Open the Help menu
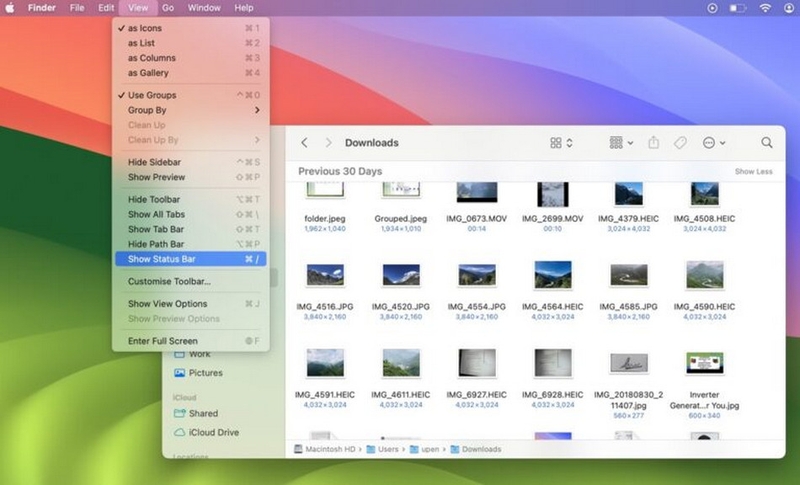 tap(244, 8)
